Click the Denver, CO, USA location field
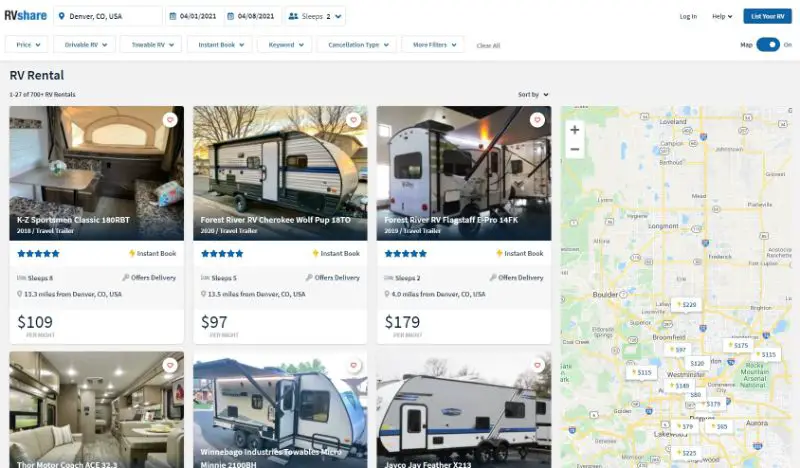 pos(108,16)
